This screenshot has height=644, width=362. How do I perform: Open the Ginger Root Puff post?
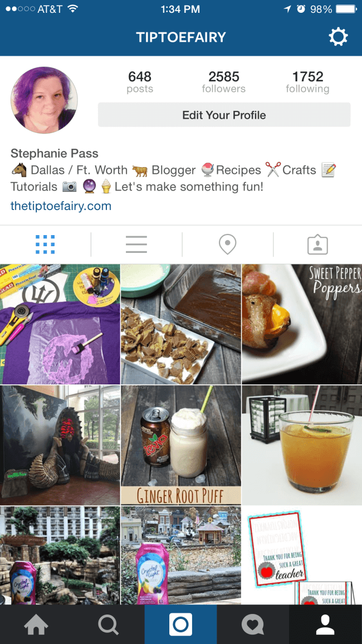point(181,445)
